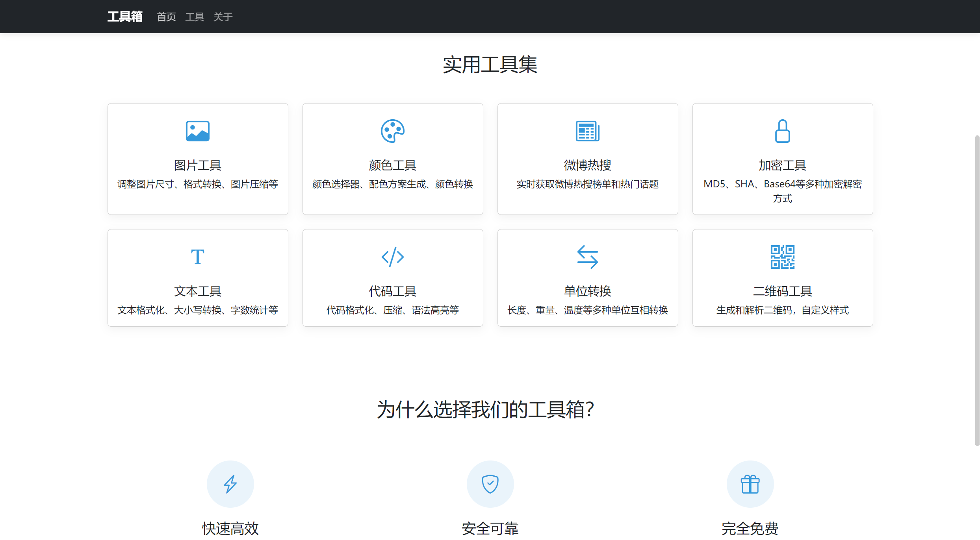980x540 pixels.
Task: Click the code brackets icon
Action: tap(392, 257)
